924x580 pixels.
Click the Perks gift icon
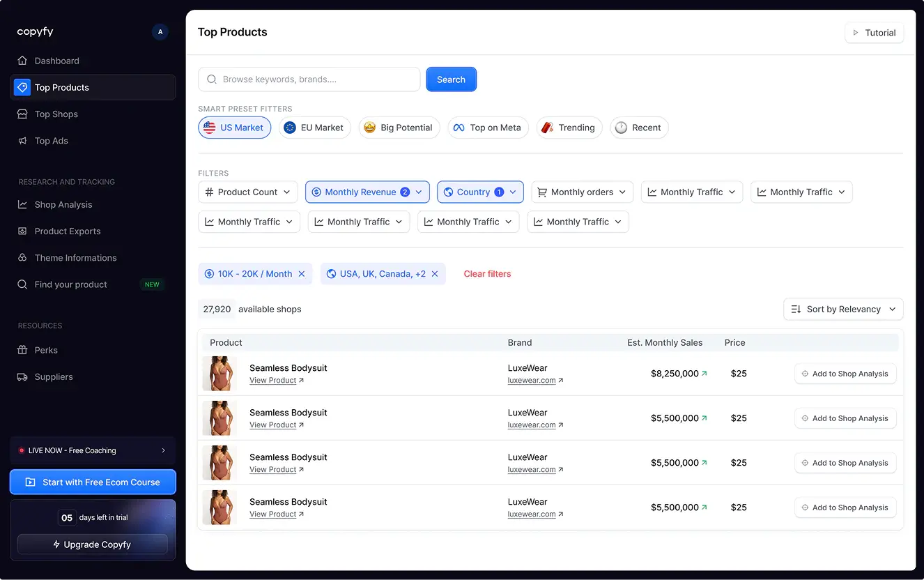coord(22,351)
